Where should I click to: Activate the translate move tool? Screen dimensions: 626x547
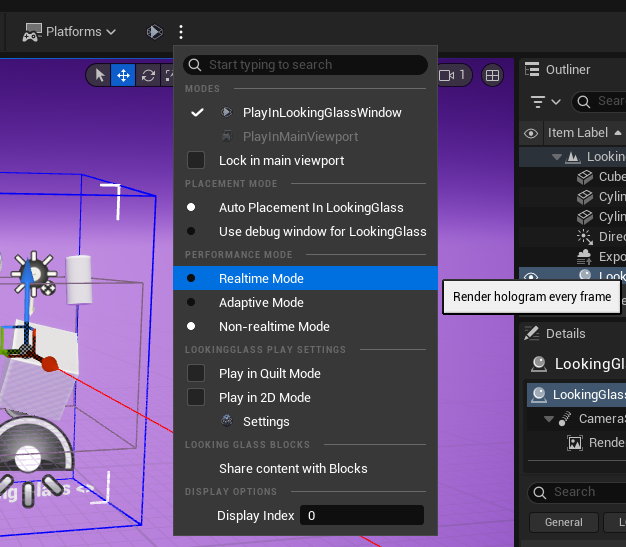tap(123, 75)
